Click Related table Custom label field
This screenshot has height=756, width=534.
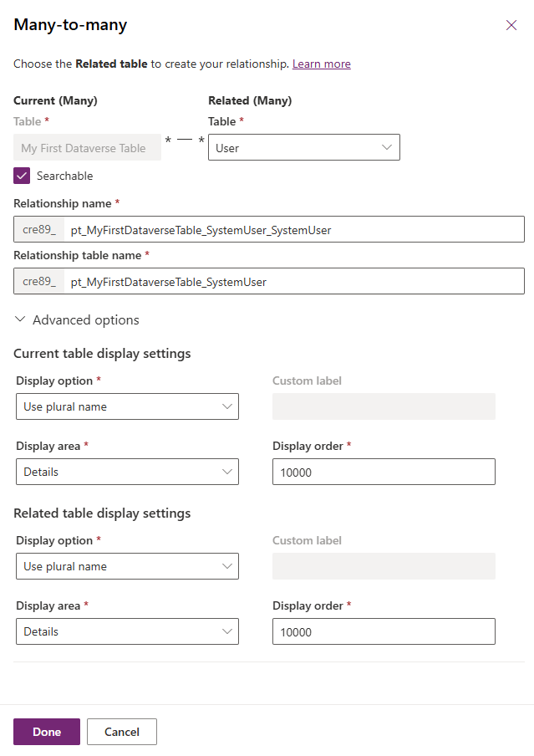(384, 566)
